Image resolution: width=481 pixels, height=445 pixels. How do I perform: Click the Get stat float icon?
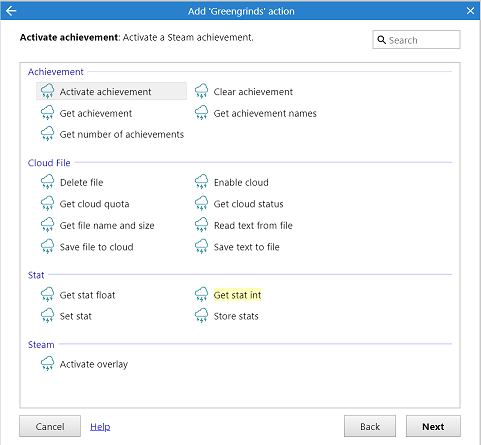pyautogui.click(x=47, y=295)
